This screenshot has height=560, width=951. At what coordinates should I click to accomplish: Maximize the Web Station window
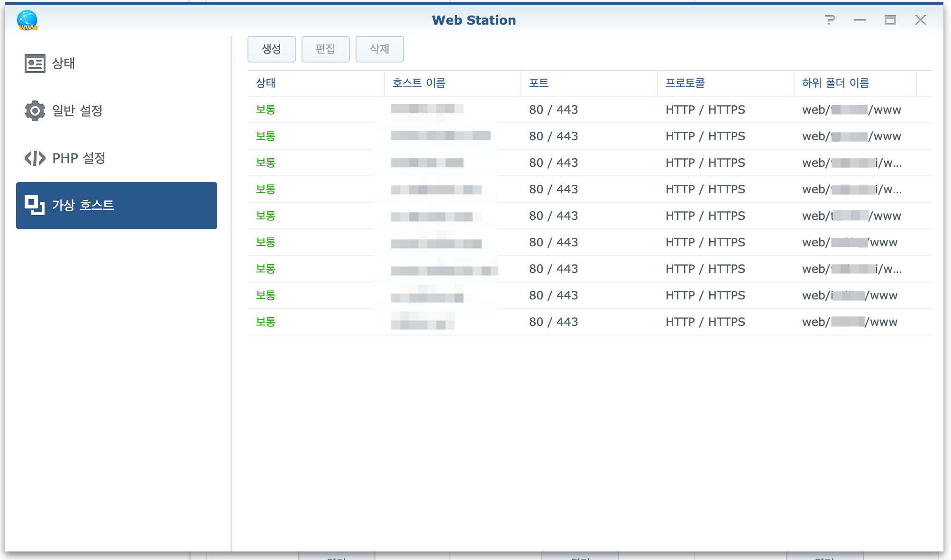coord(890,20)
